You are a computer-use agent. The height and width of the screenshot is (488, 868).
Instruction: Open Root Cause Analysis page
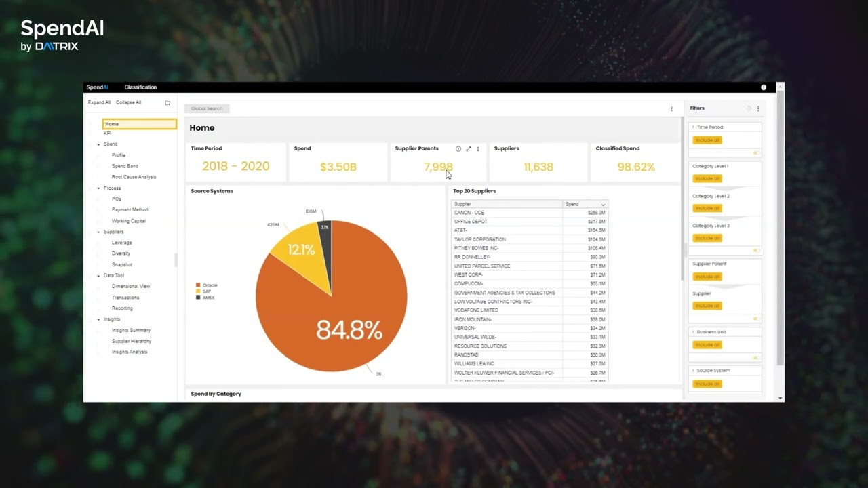134,177
